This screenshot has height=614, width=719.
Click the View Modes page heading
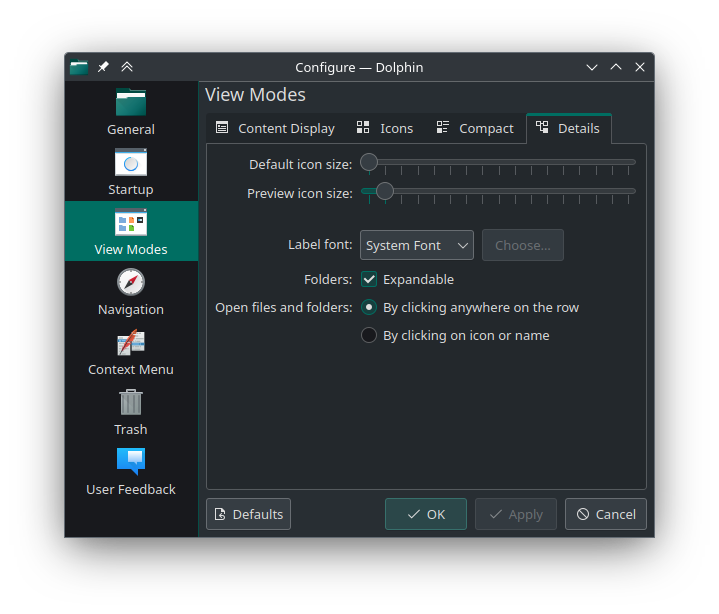pos(255,95)
